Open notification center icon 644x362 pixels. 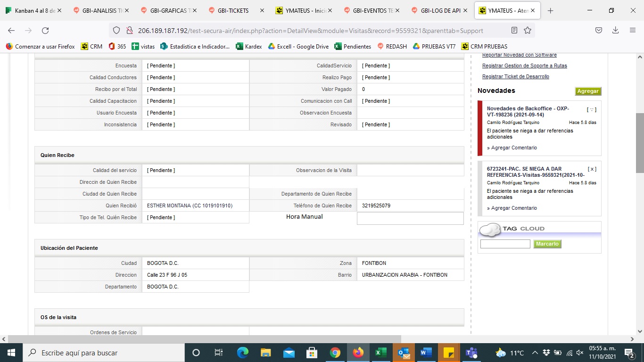coord(630,353)
